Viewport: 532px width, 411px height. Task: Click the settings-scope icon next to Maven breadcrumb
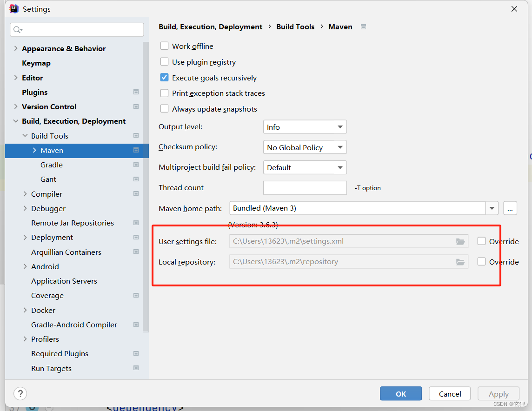pos(363,27)
